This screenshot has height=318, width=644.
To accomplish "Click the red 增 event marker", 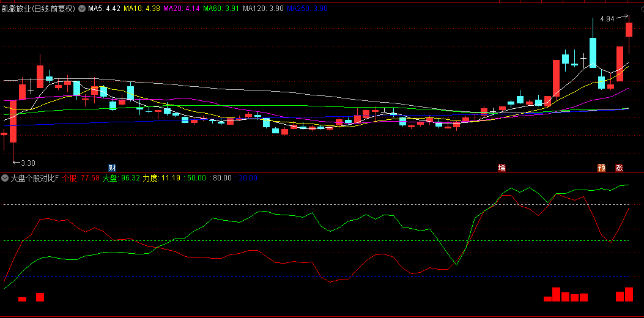I will 502,168.
